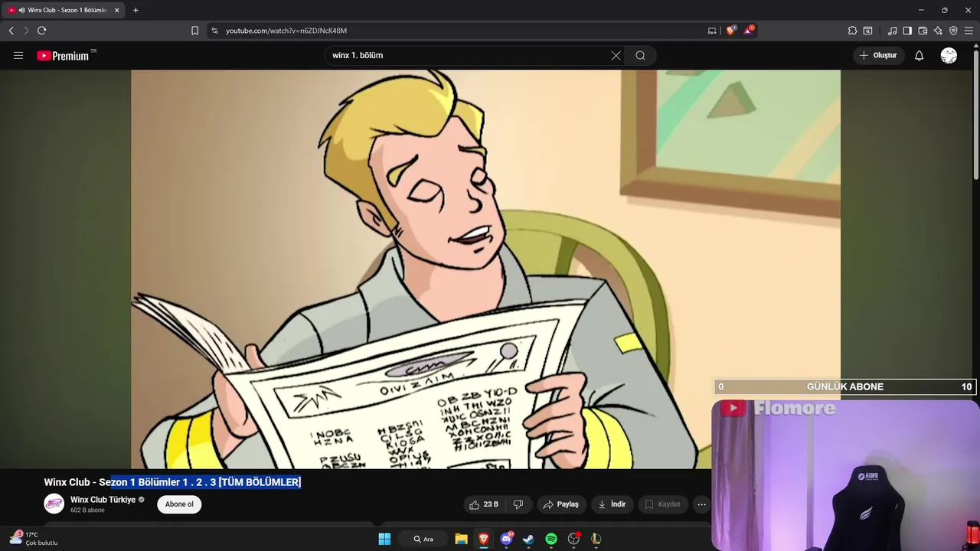The image size is (980, 551).
Task: Bookmark this page icon
Action: tap(194, 31)
